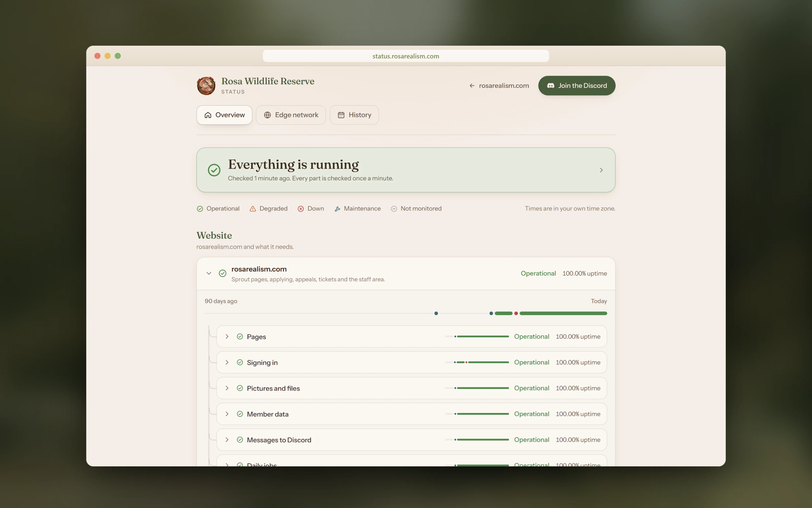The image size is (812, 508).
Task: Switch to the Overview tab
Action: pos(224,115)
